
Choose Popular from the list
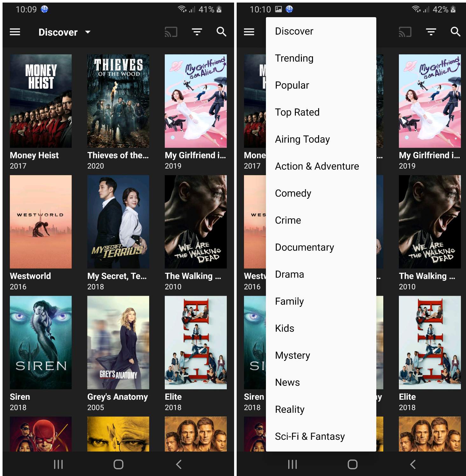tap(321, 85)
